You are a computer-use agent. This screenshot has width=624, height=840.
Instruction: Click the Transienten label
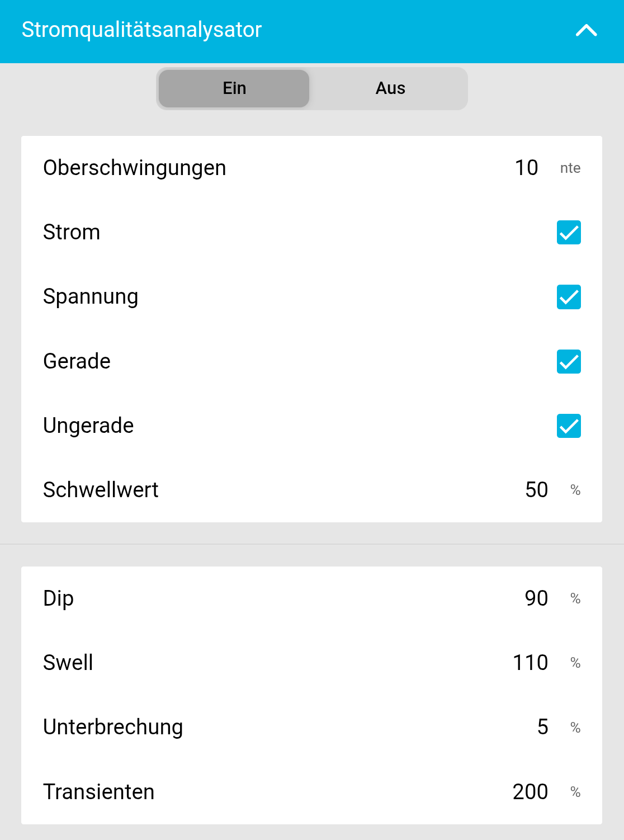pyautogui.click(x=98, y=792)
